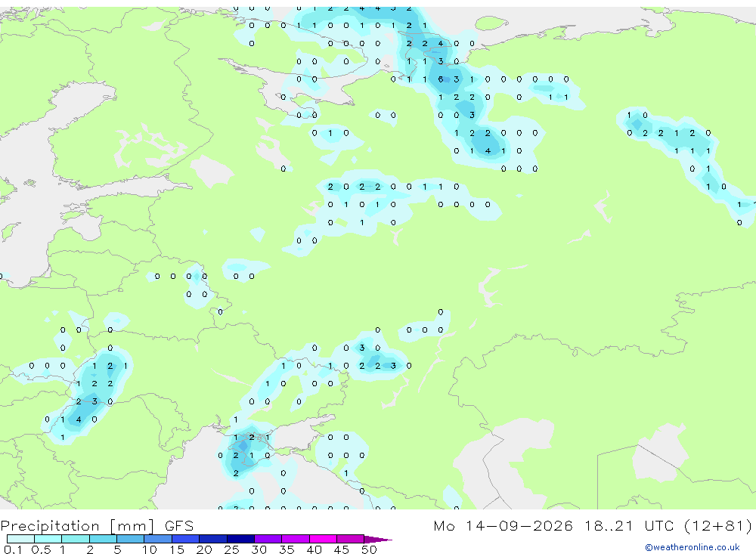756x554 pixels.
Task: Click the purple arrow at legend end
Action: pos(378,539)
